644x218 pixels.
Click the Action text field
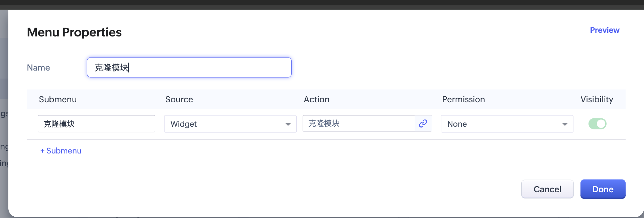click(358, 124)
